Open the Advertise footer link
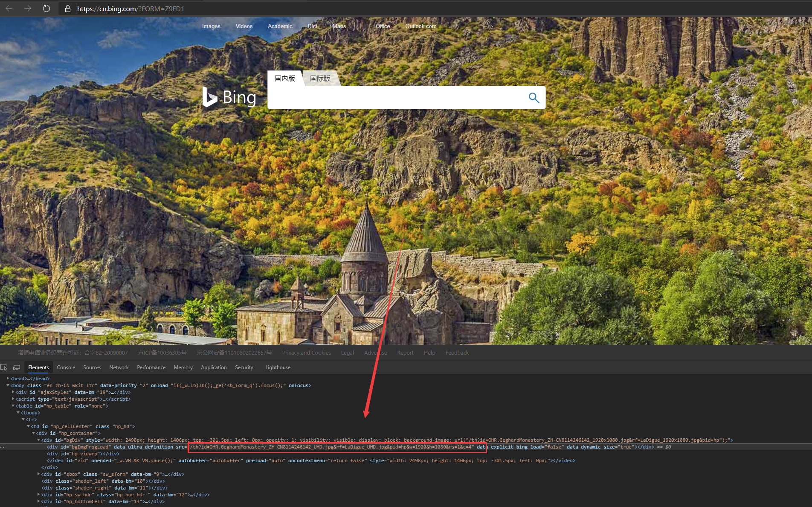Image resolution: width=812 pixels, height=507 pixels. [x=375, y=353]
